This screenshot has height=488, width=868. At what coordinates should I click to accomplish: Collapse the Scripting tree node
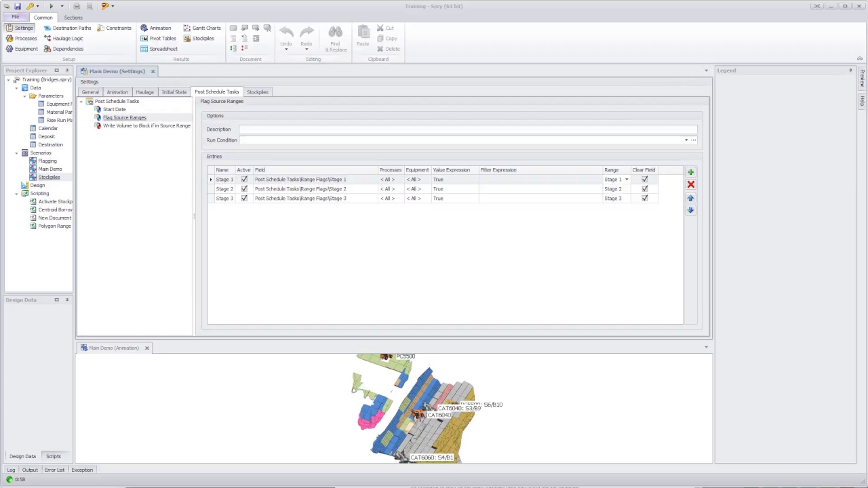[x=17, y=193]
